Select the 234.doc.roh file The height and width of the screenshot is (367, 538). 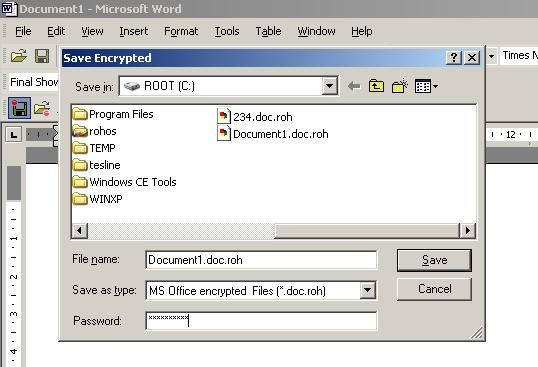coord(255,117)
